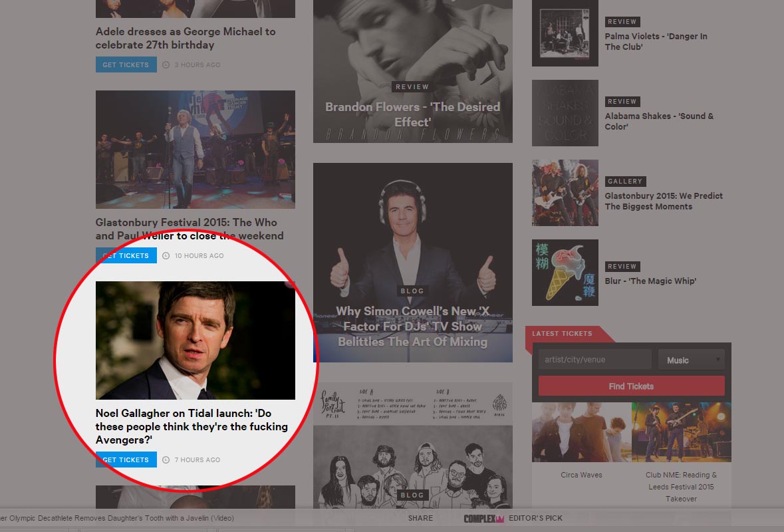Screen dimensions: 784x532
Task: Open the Circa Waves ticket photo
Action: click(581, 432)
